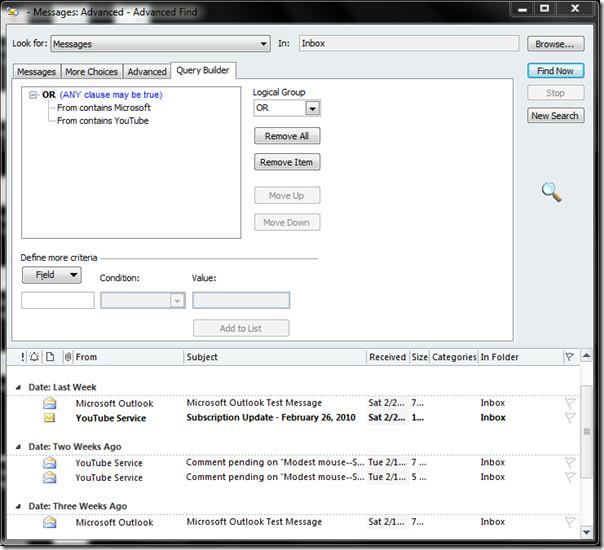Click envelope icon of Last Week's Microsoft Outlook message
The width and height of the screenshot is (604, 550).
coord(50,403)
